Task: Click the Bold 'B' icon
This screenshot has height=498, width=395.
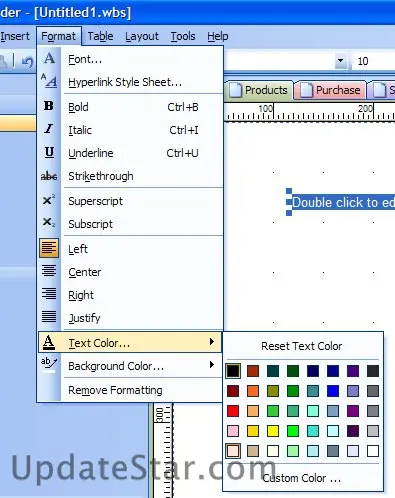Action: pyautogui.click(x=49, y=106)
